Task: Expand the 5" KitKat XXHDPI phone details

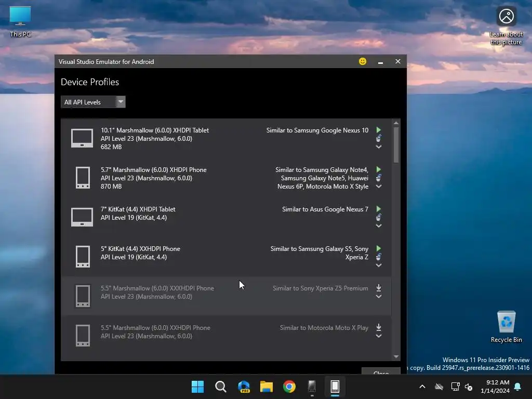Action: [x=379, y=265]
